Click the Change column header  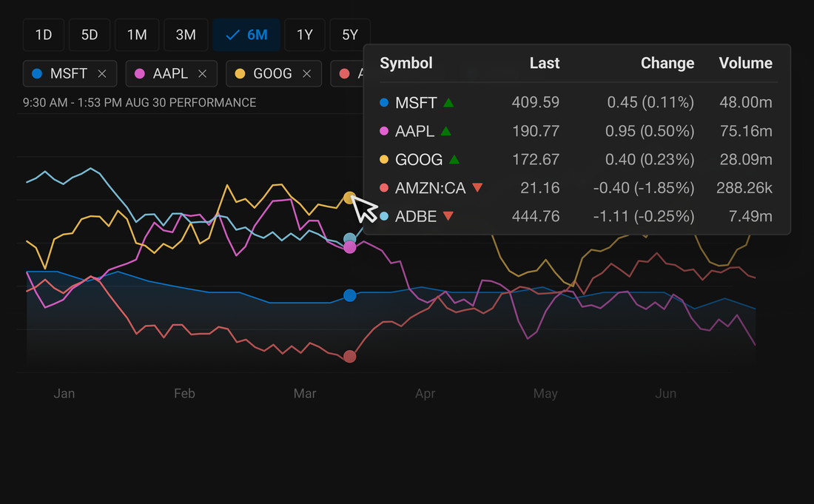click(x=667, y=64)
